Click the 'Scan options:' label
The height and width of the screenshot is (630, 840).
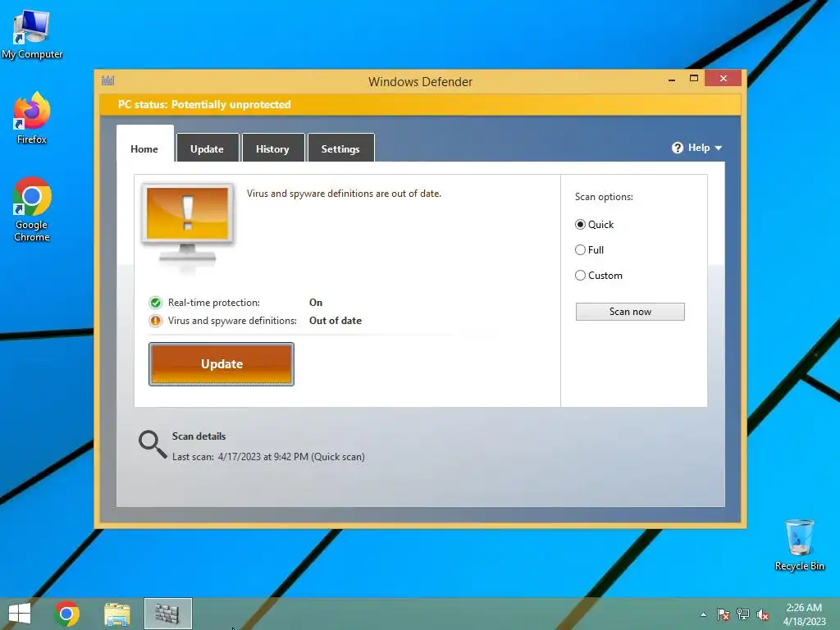coord(604,197)
